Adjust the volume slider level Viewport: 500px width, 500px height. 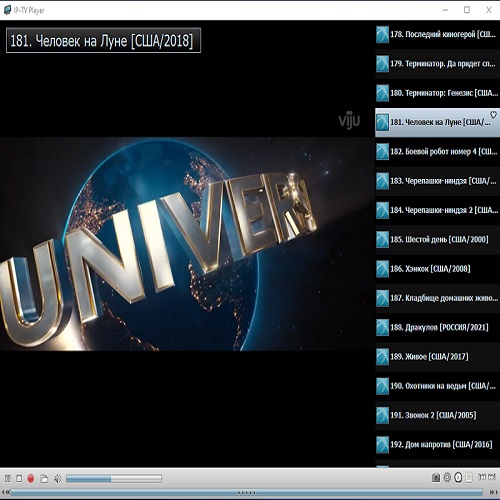tap(114, 479)
